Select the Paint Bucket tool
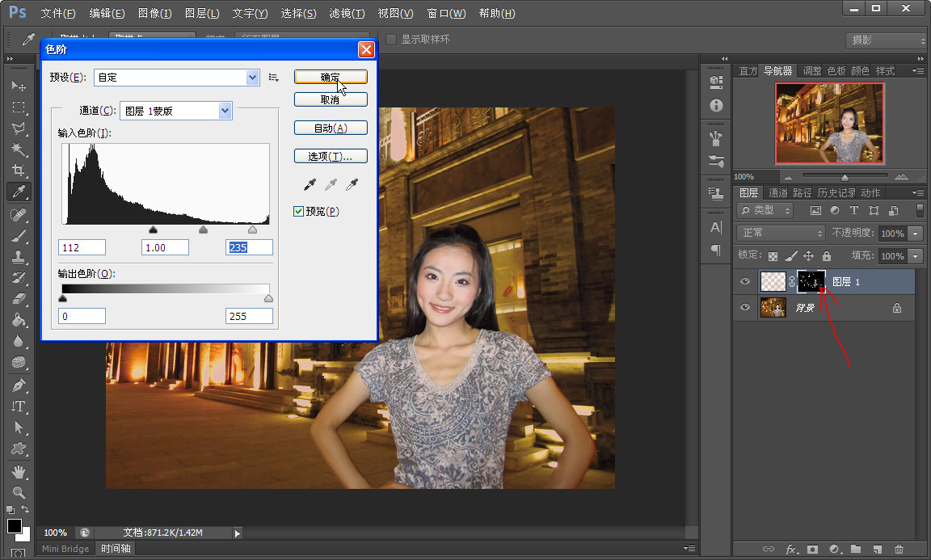Image resolution: width=931 pixels, height=560 pixels. pos(19,320)
